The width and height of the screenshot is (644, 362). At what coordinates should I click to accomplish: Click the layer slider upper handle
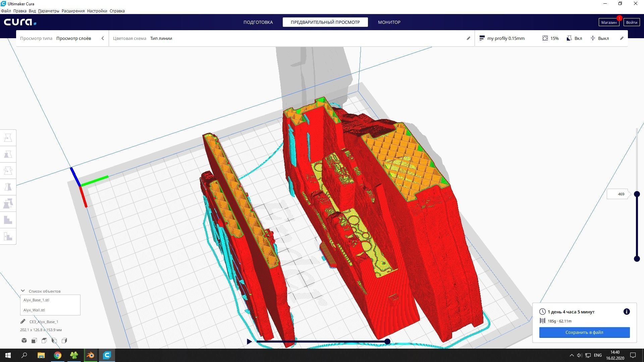tap(637, 194)
